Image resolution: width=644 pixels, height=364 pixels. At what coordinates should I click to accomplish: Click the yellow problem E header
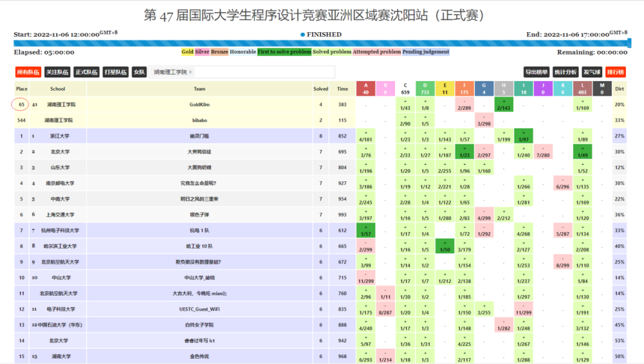click(x=445, y=88)
